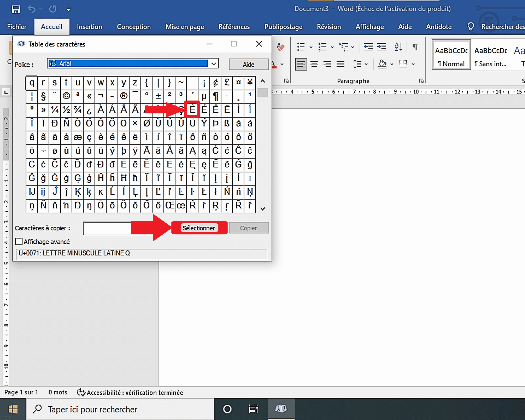525x420 pixels.
Task: Open the Paragraphe dialog launcher
Action: [x=421, y=81]
